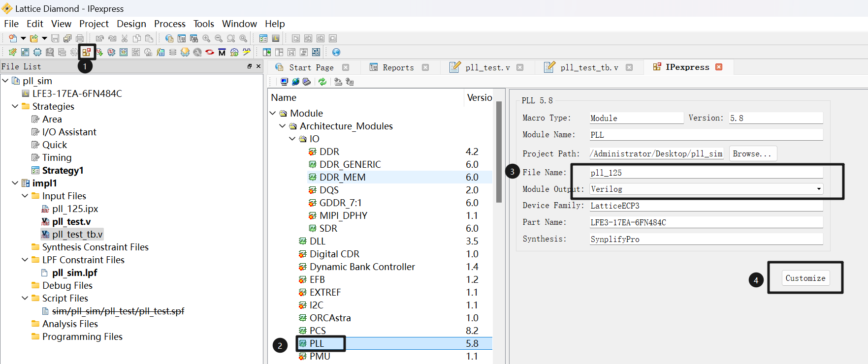Click the Paste clipboard icon

[149, 38]
